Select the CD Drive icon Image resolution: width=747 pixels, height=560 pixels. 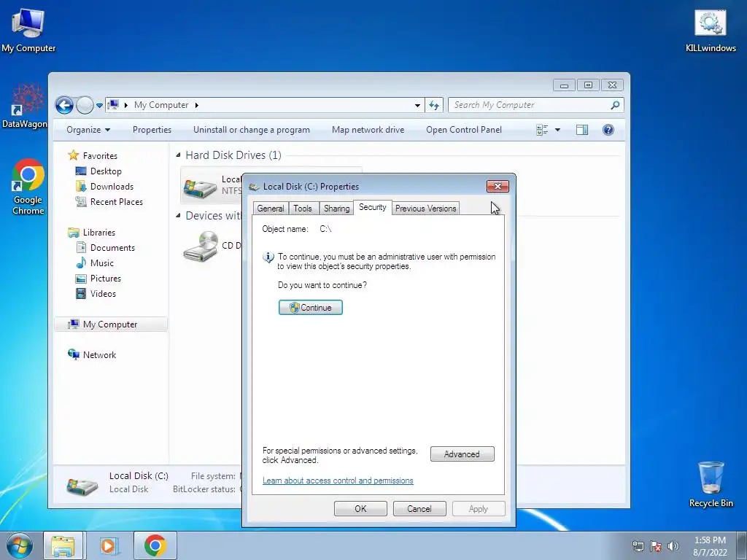201,246
